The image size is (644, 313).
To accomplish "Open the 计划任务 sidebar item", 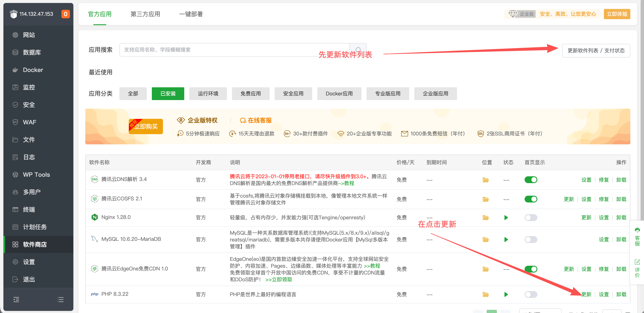I will click(x=38, y=227).
